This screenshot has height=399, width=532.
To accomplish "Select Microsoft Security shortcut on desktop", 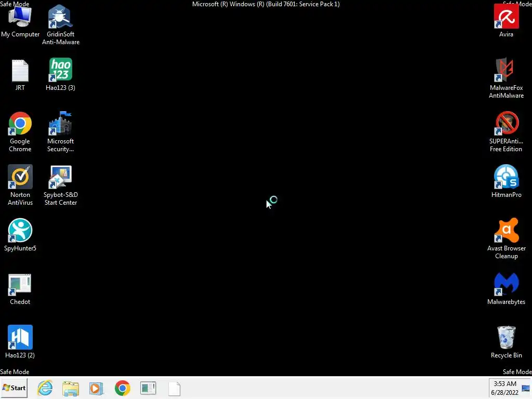I will 60,131.
